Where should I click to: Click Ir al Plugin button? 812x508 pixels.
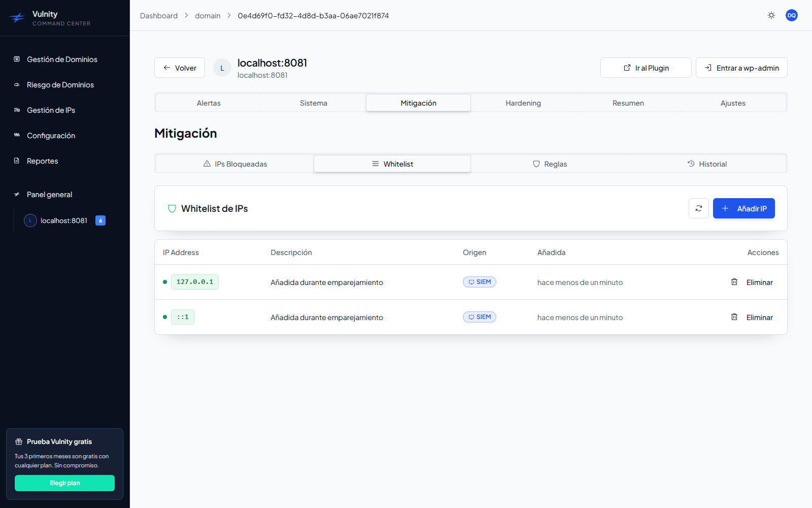(x=646, y=68)
